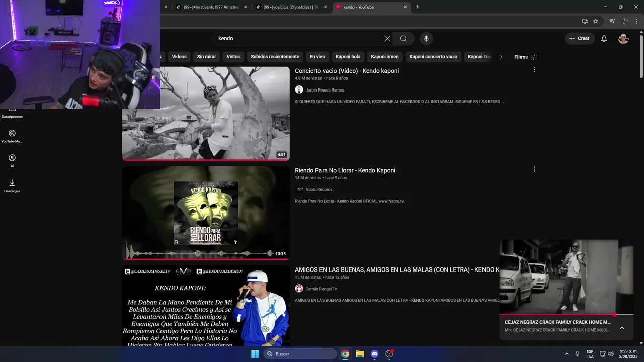Click the Camilo Rangel Tv channel avatar
This screenshot has width=644, height=362.
coord(299,289)
